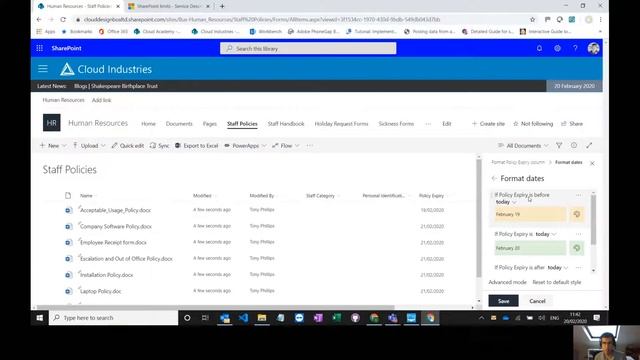Select the orange February 19 preview swatch
This screenshot has width=640, height=360.
point(530,214)
